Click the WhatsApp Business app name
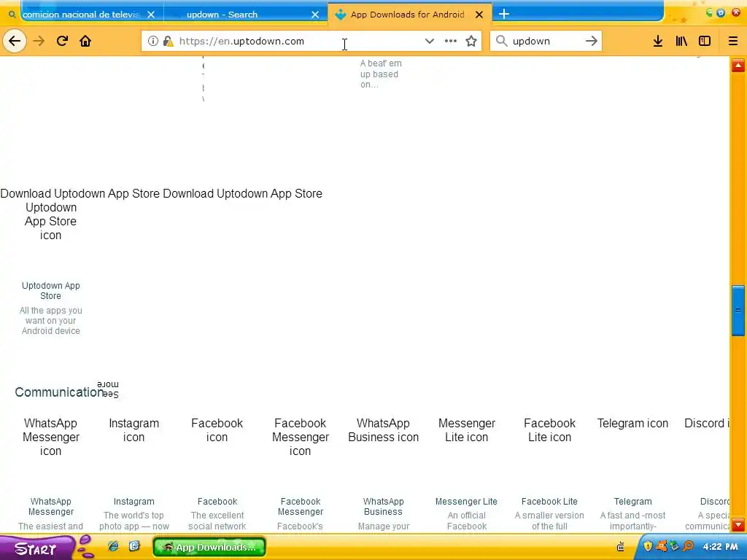The width and height of the screenshot is (747, 560). click(383, 506)
